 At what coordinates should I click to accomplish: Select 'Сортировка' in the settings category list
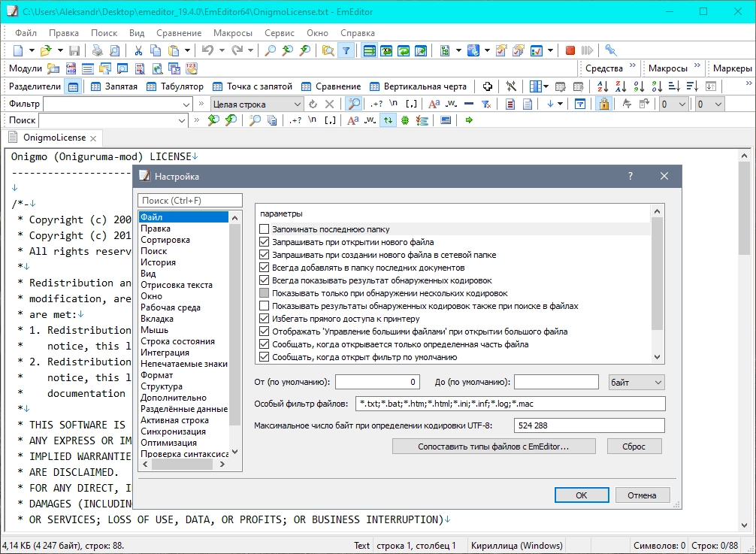click(165, 240)
